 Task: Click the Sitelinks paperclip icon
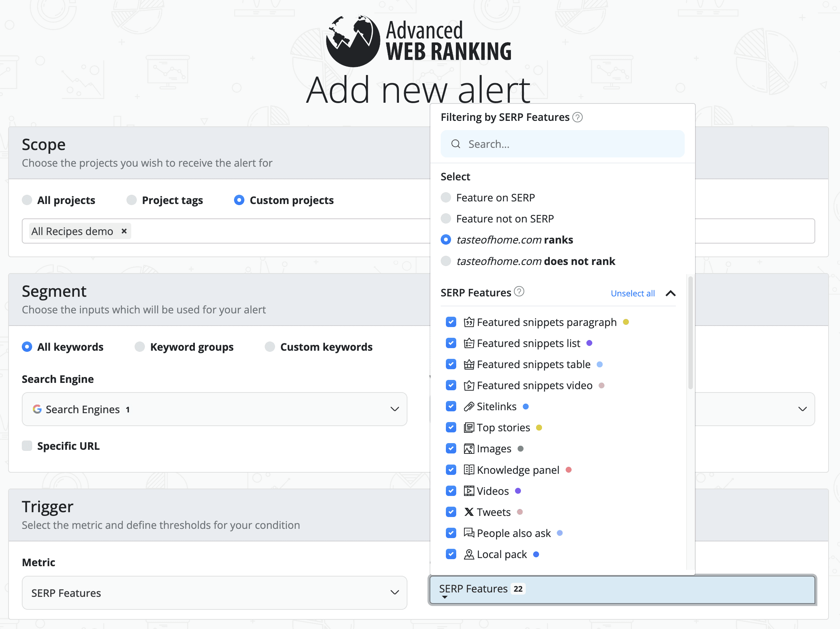[x=469, y=407]
